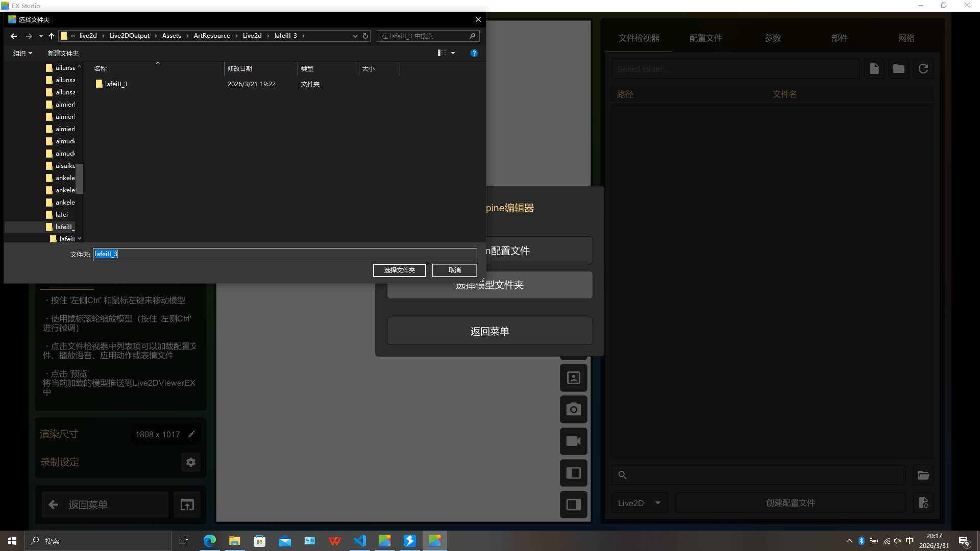Click the render size edit pencil
Viewport: 980px width, 551px height.
(x=191, y=434)
